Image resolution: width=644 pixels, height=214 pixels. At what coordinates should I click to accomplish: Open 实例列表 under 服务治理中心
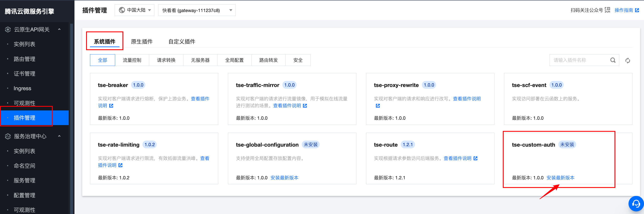[x=25, y=151]
